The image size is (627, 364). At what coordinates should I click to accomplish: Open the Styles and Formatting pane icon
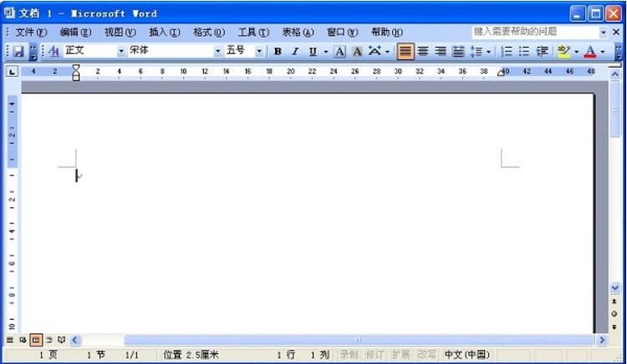[54, 51]
